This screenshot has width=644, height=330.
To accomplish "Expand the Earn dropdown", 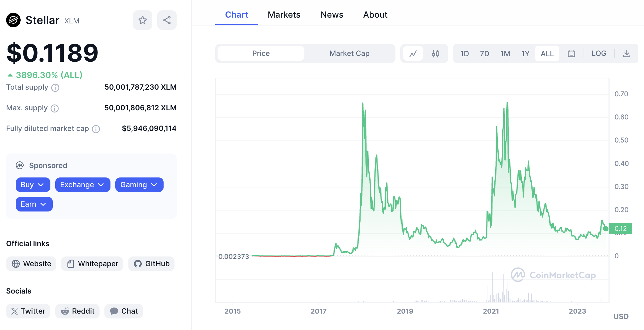I will [34, 204].
